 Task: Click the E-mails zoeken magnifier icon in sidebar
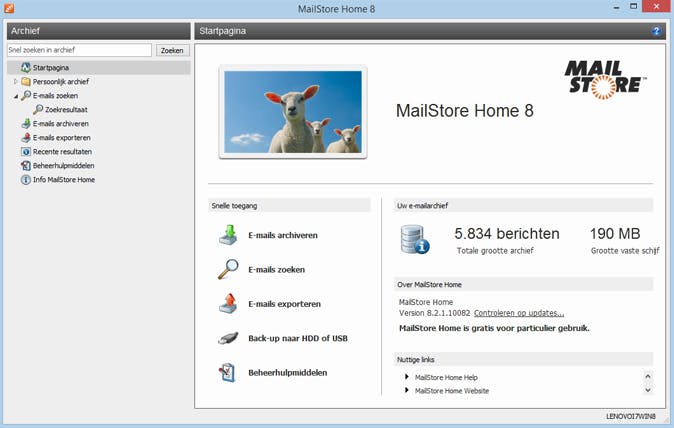pos(26,95)
